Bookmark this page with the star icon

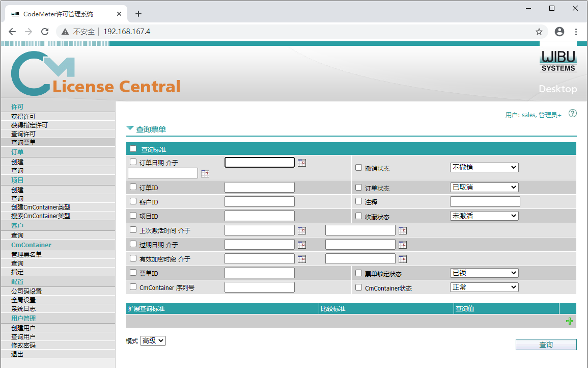coord(539,32)
